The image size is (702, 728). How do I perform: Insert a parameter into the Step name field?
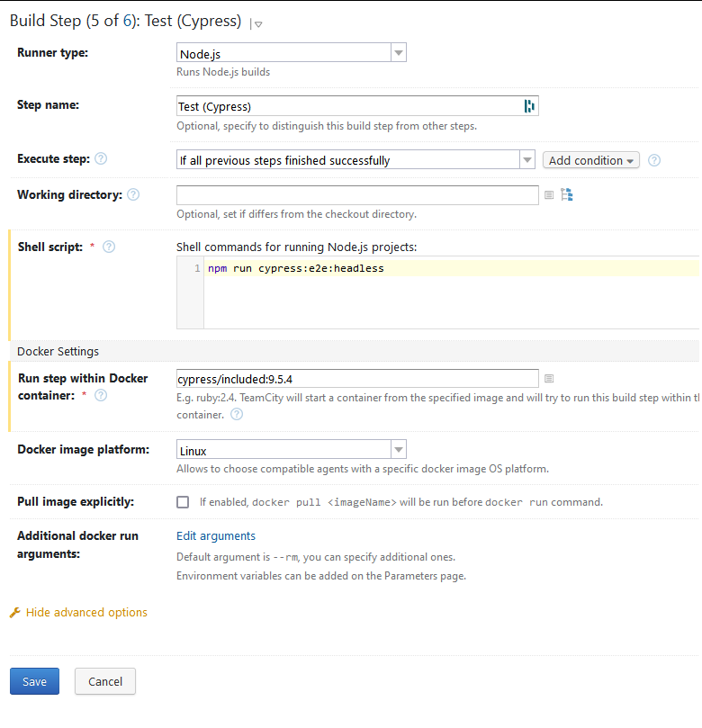click(530, 106)
